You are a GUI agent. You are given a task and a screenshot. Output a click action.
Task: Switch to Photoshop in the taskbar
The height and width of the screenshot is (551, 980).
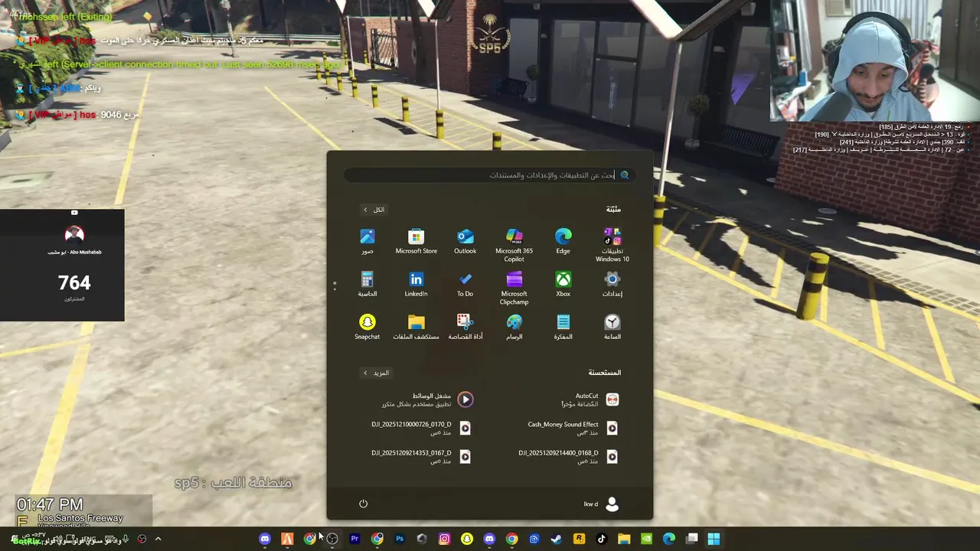click(x=400, y=539)
